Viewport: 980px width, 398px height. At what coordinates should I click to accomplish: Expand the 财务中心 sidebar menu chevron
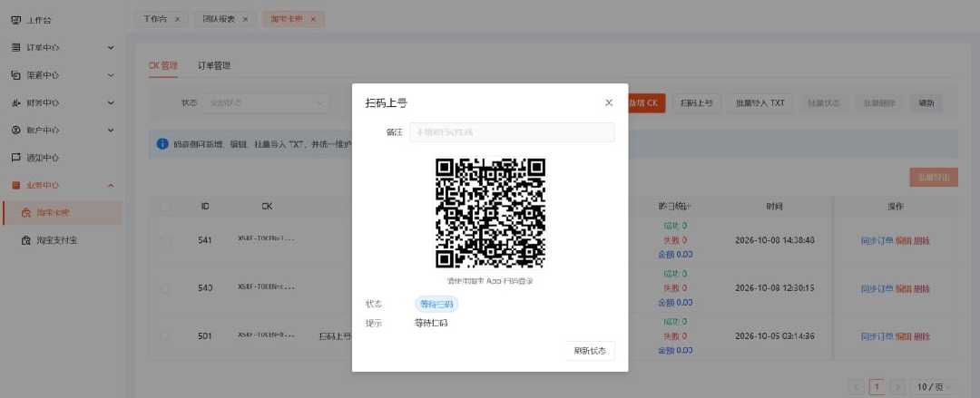click(x=111, y=102)
